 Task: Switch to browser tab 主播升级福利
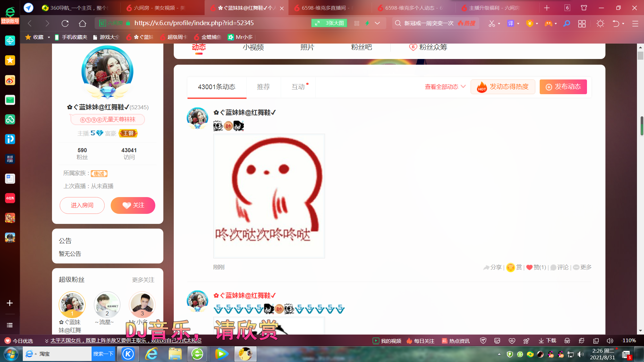pyautogui.click(x=494, y=8)
